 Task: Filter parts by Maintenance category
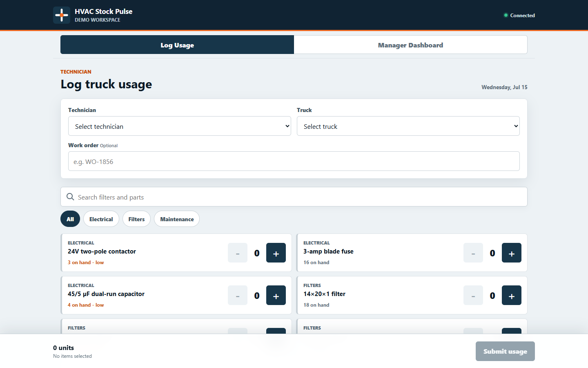(x=177, y=219)
